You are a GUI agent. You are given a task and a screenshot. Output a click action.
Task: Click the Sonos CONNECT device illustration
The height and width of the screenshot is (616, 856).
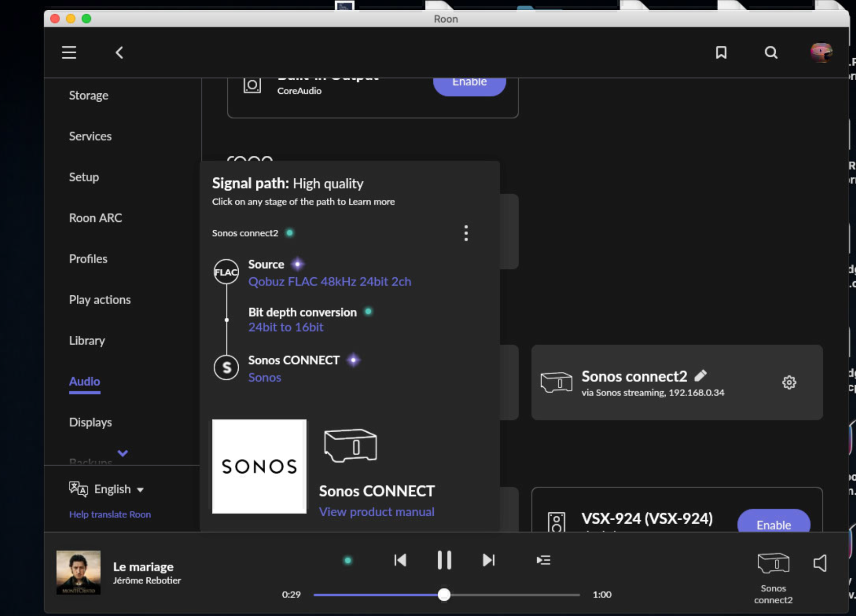(350, 445)
